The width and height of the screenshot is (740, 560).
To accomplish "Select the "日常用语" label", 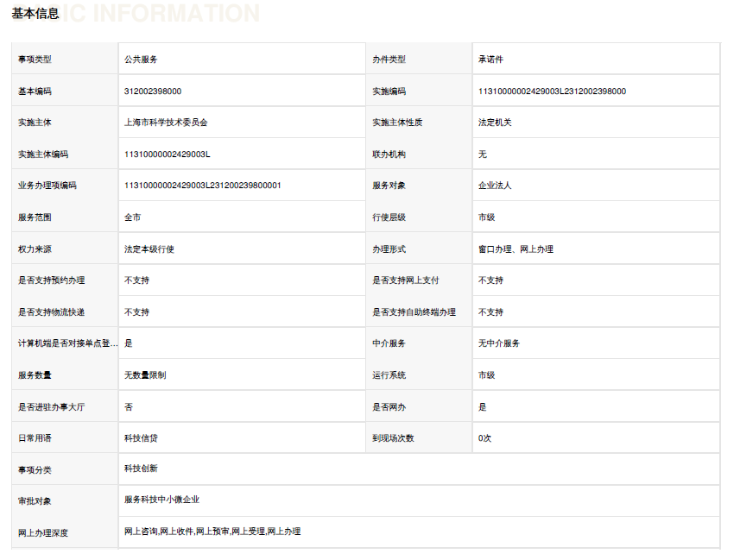I will [x=35, y=438].
